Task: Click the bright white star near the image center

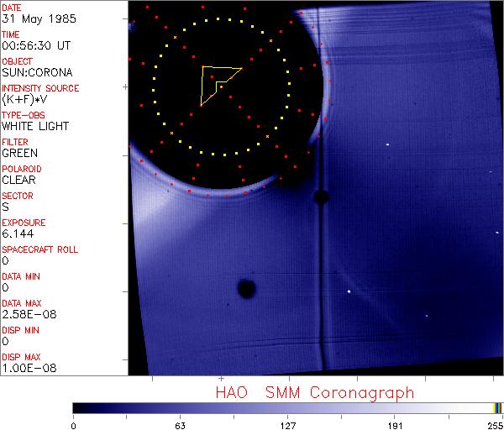Action: point(349,291)
